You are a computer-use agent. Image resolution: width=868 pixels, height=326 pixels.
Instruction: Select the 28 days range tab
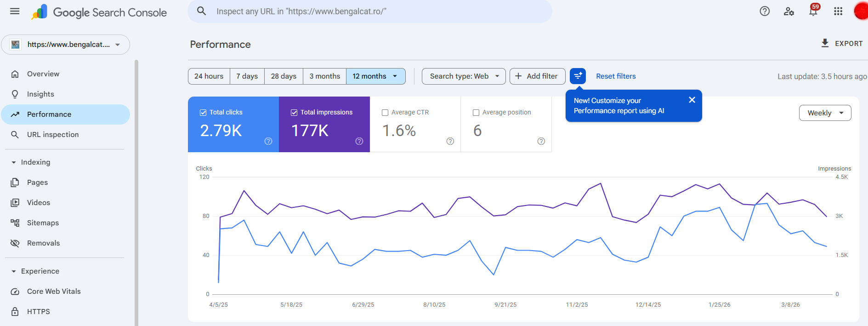click(284, 76)
